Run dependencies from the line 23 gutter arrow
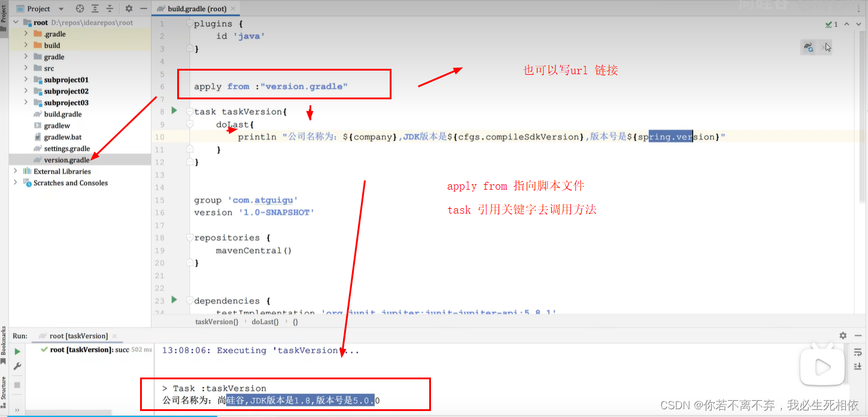 [174, 300]
